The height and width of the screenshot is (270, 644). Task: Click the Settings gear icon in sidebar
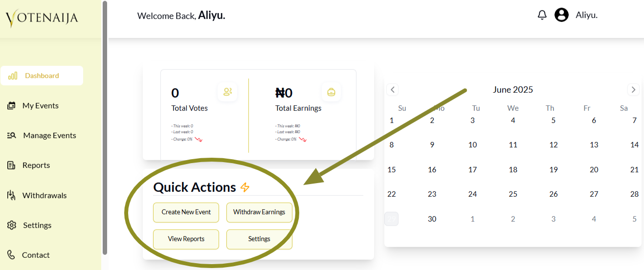coord(12,226)
